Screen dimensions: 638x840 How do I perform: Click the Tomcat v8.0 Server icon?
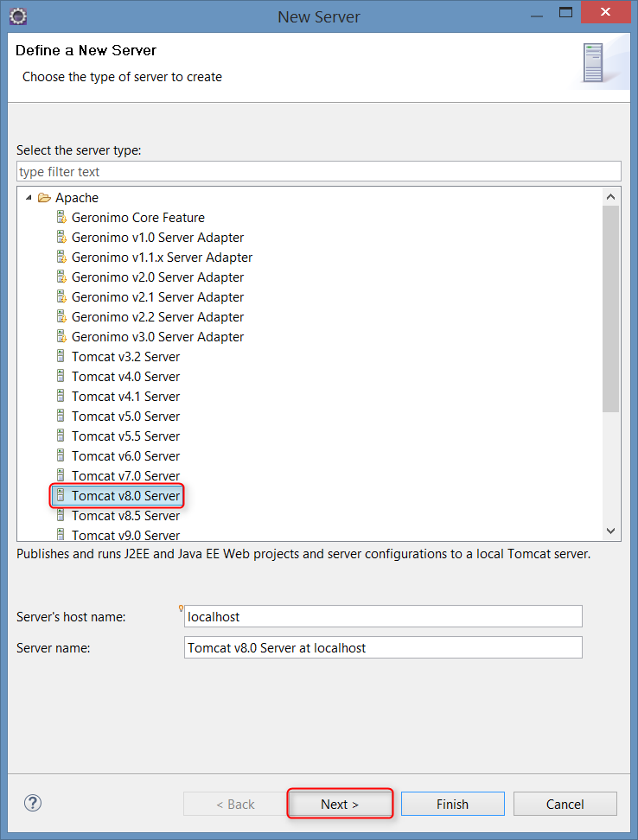pyautogui.click(x=61, y=494)
